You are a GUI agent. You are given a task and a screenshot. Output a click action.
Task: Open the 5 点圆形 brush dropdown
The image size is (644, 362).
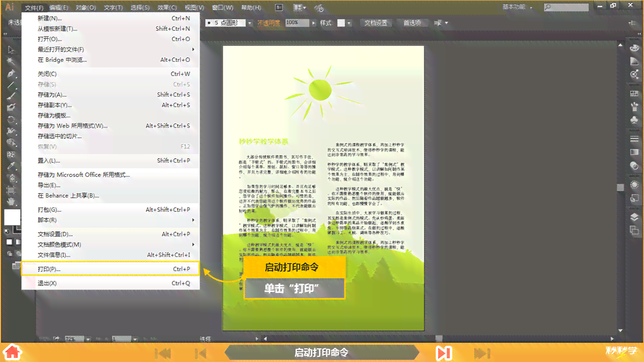pyautogui.click(x=250, y=23)
